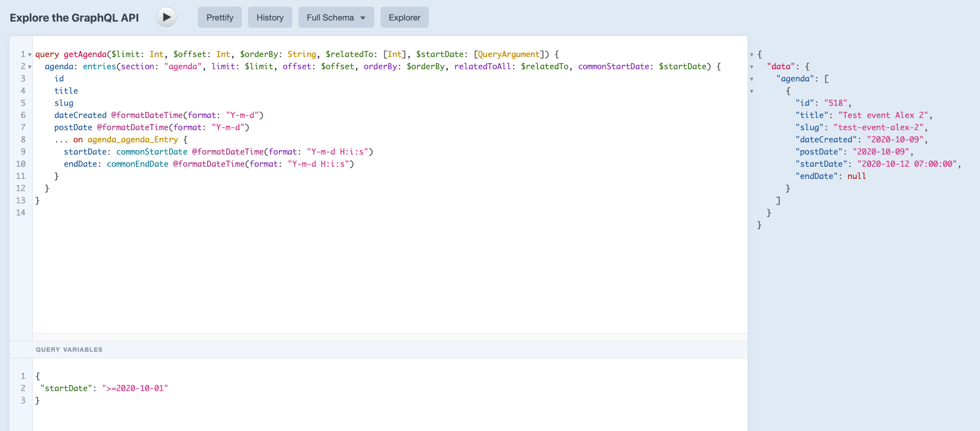
Task: Collapse the fold arrow on line 2
Action: click(30, 67)
